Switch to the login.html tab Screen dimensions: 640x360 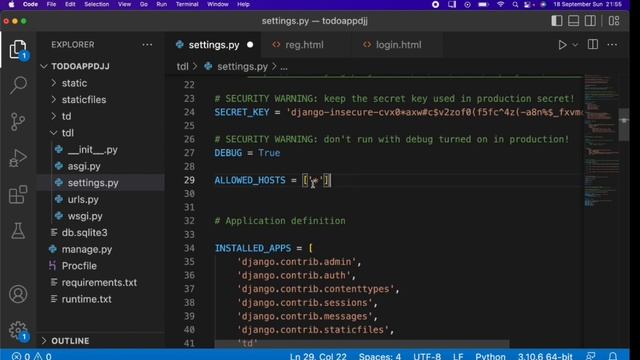(x=398, y=45)
